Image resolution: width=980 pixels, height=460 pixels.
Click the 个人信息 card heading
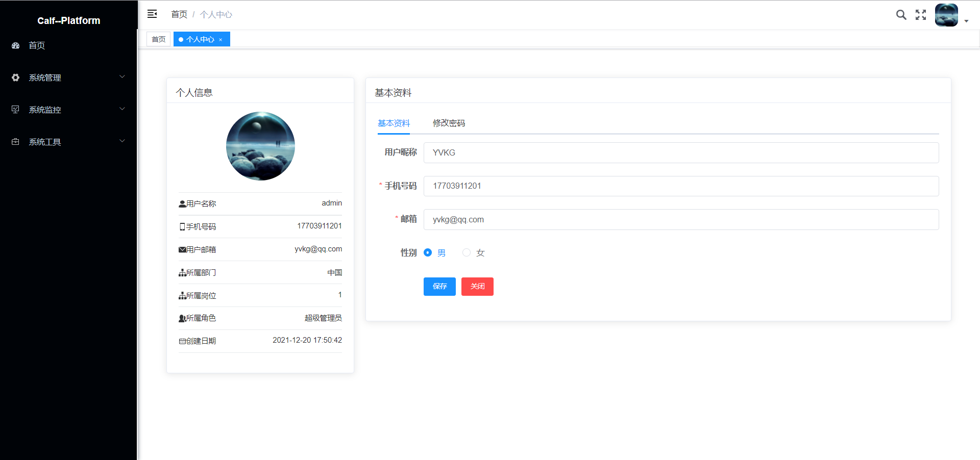[x=194, y=92]
